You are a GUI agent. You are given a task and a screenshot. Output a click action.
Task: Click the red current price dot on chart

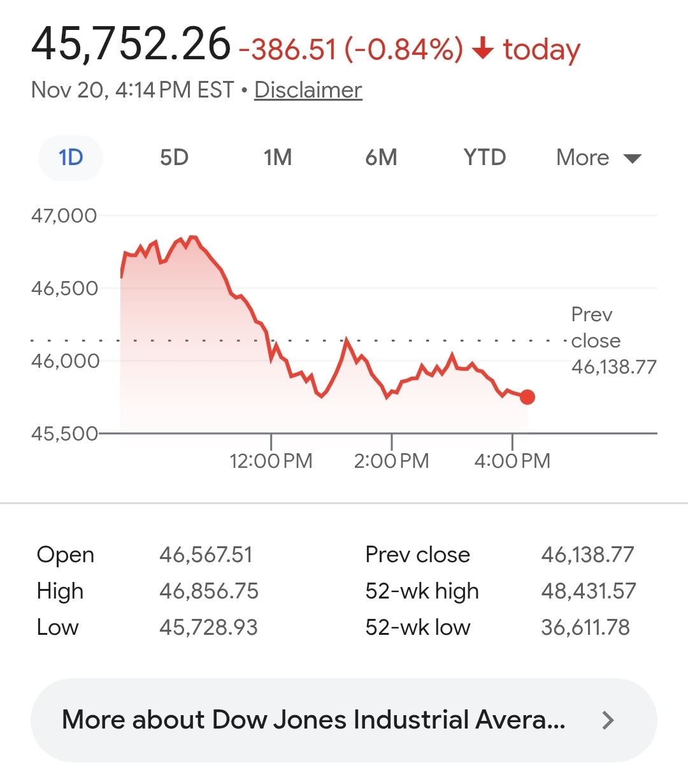pyautogui.click(x=527, y=397)
